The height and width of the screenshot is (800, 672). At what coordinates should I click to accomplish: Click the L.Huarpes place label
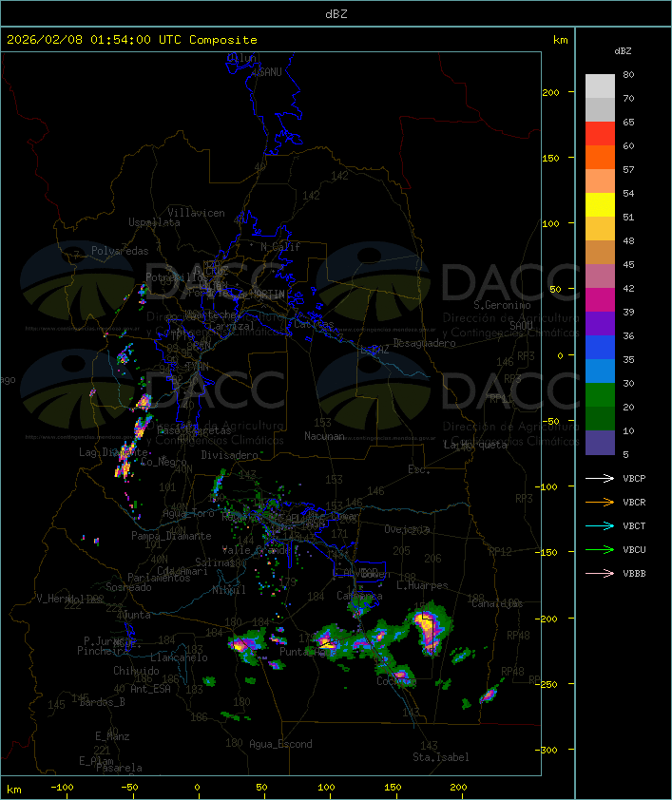(422, 585)
